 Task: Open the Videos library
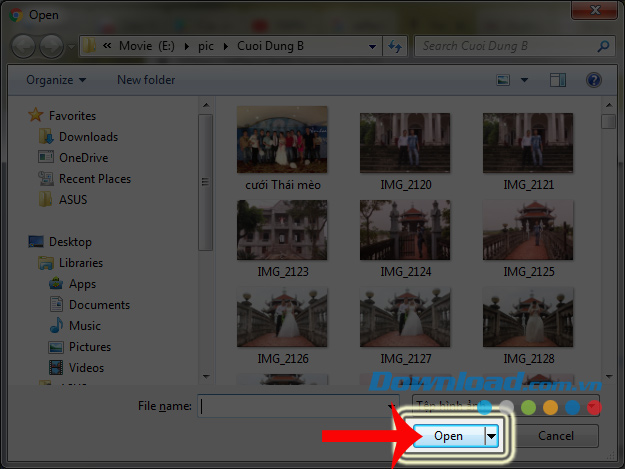pos(86,368)
